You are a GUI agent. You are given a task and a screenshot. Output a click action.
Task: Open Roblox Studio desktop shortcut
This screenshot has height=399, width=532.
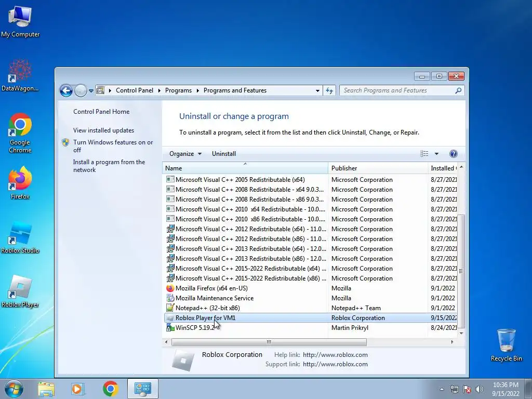20,237
